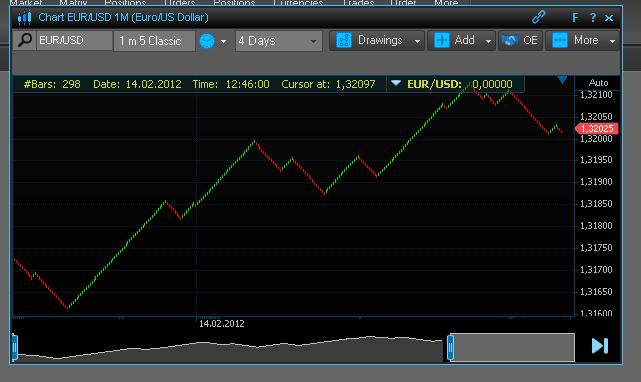Expand the More options dropdown arrow
Screen dimensions: 641x382
(x=612, y=41)
